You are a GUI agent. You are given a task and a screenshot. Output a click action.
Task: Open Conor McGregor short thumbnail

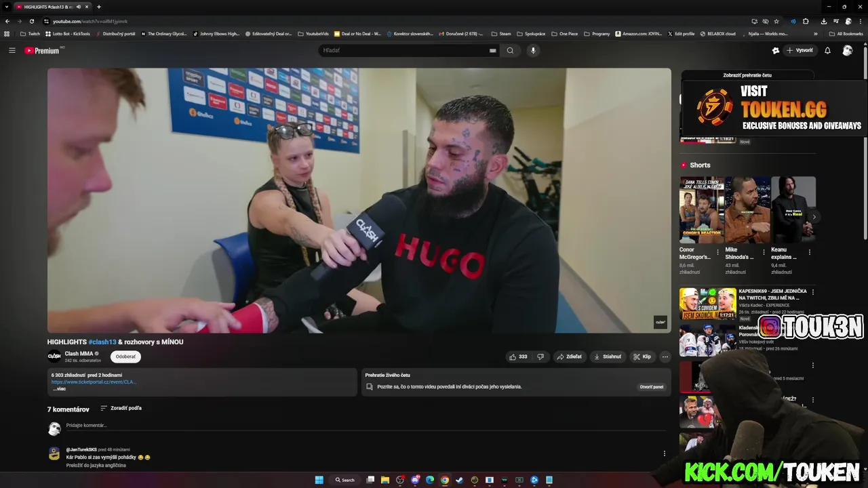coord(702,209)
